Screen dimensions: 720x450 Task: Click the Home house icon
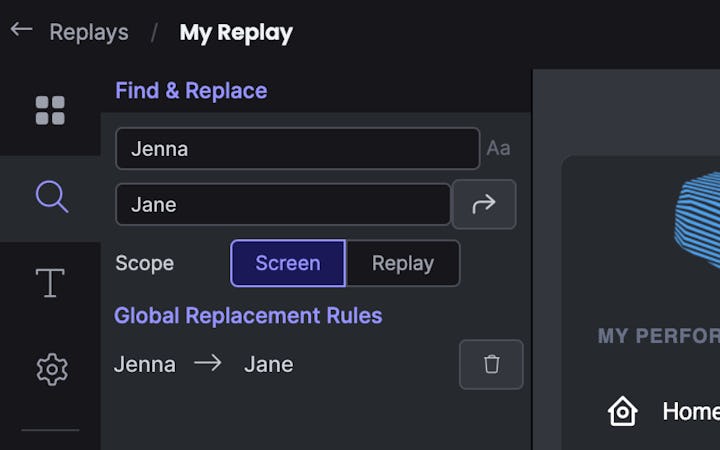[623, 411]
